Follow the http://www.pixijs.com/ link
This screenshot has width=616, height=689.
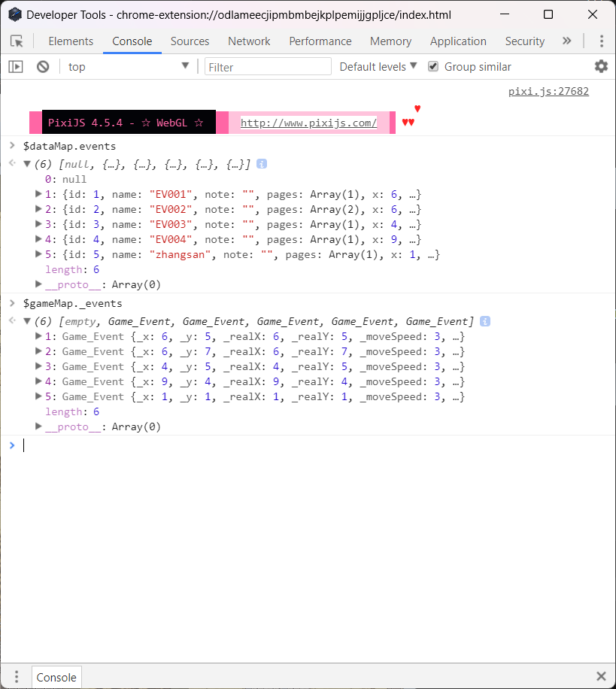tap(308, 123)
